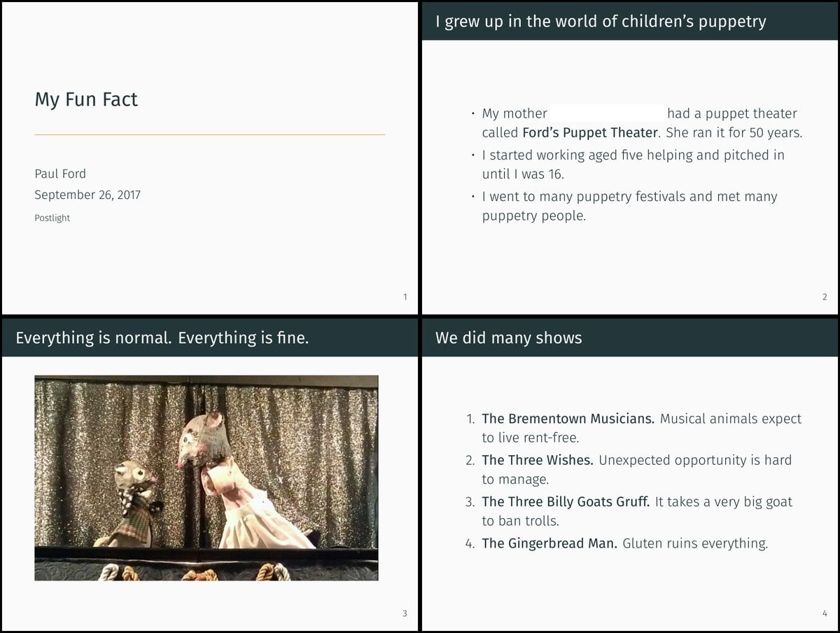Select The Gingerbread Man list item
Screen dimensions: 840x633
[x=549, y=543]
